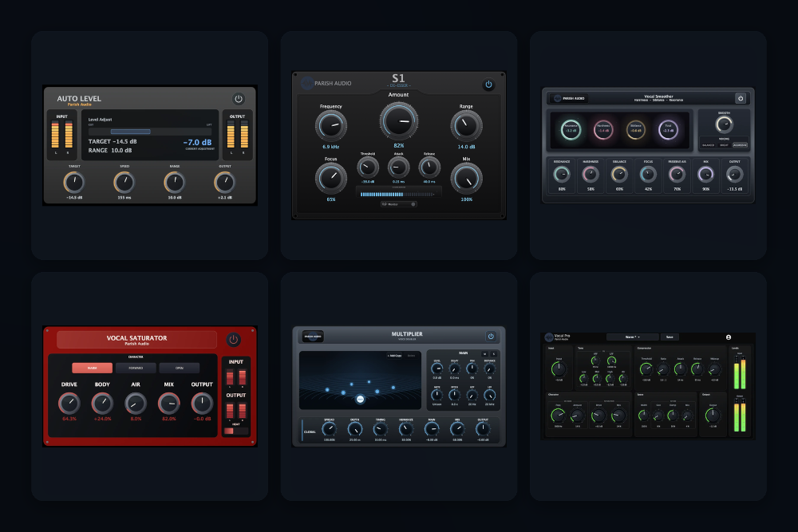Click the Parish Audio logo in Multiplier
This screenshot has height=532, width=798.
pyautogui.click(x=313, y=336)
